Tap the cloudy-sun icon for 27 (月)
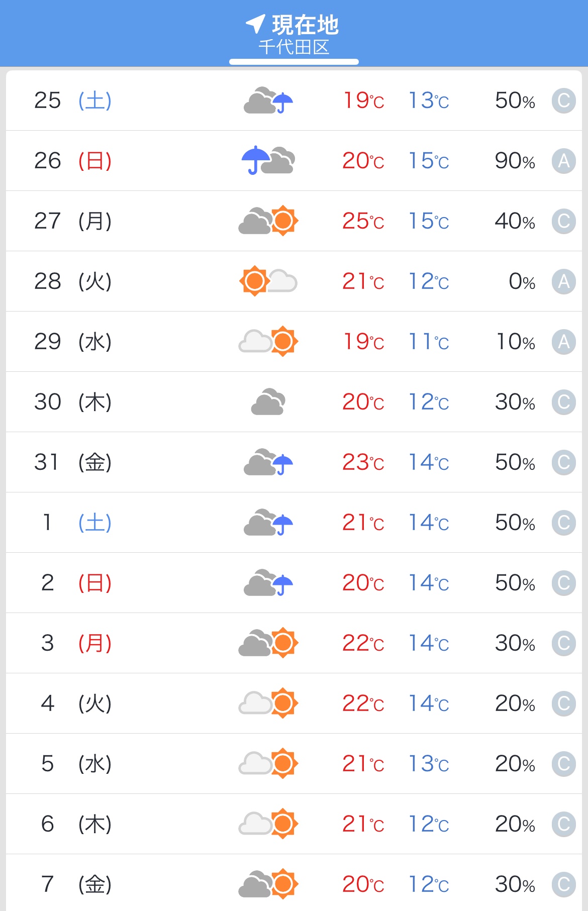Screen dimensions: 588x911 coord(268,221)
